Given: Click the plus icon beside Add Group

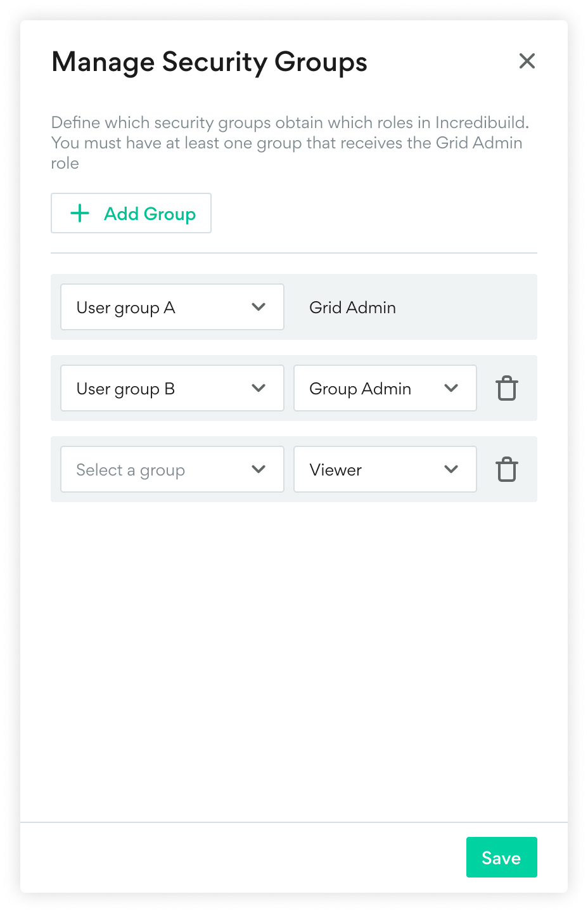Looking at the screenshot, I should 80,213.
